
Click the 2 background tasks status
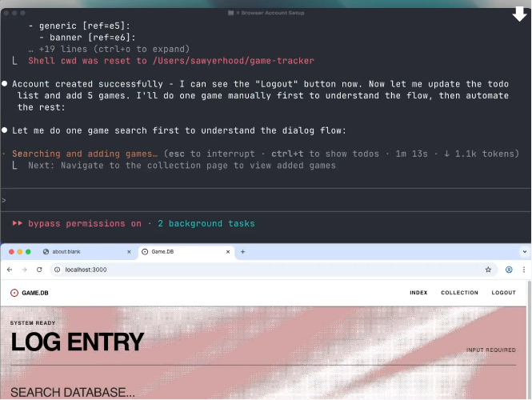tap(206, 223)
